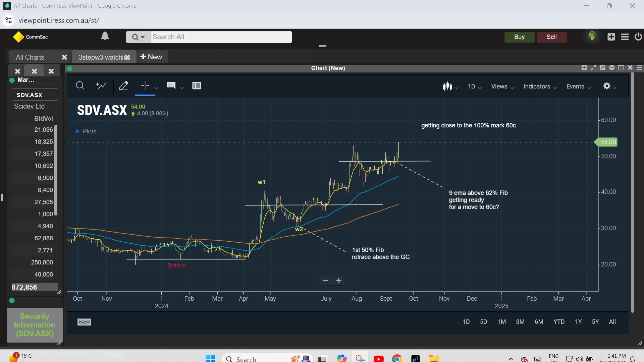Close the All Charts tab

click(x=64, y=57)
